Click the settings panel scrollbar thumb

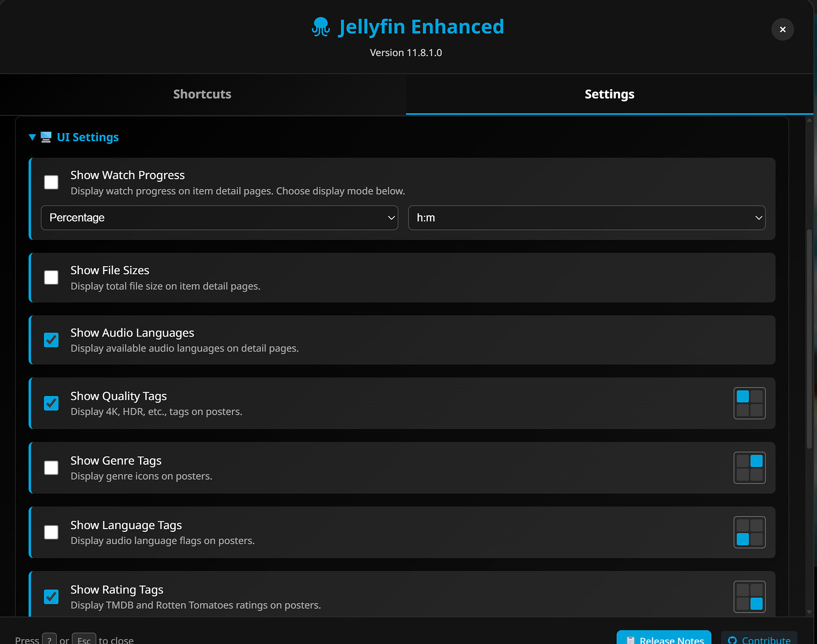coord(809,339)
